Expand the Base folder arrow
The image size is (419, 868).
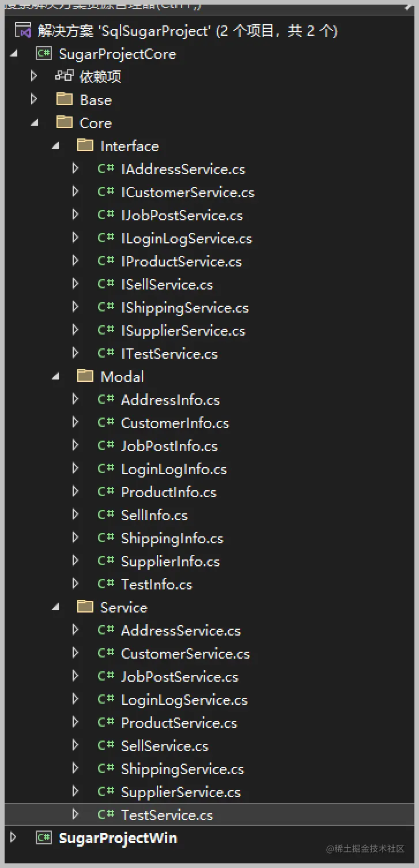pyautogui.click(x=33, y=99)
